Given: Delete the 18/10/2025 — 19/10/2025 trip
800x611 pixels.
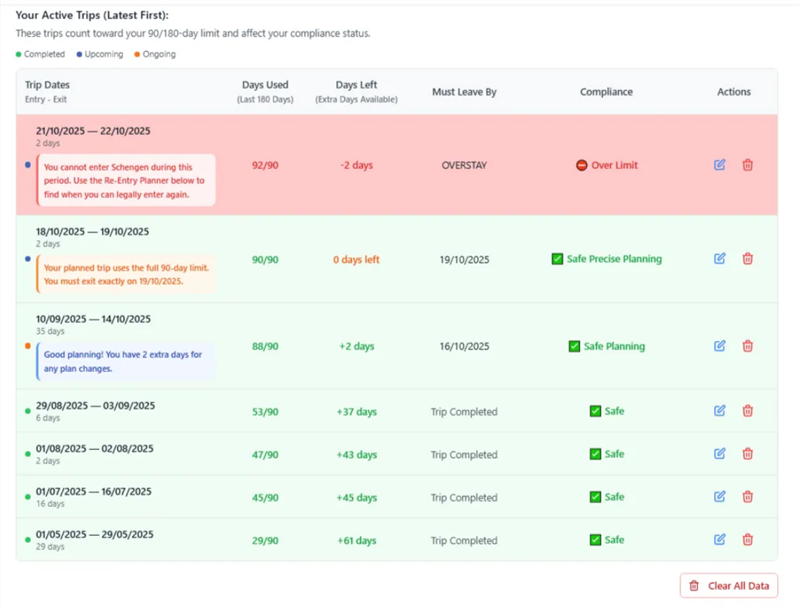Looking at the screenshot, I should pyautogui.click(x=747, y=259).
